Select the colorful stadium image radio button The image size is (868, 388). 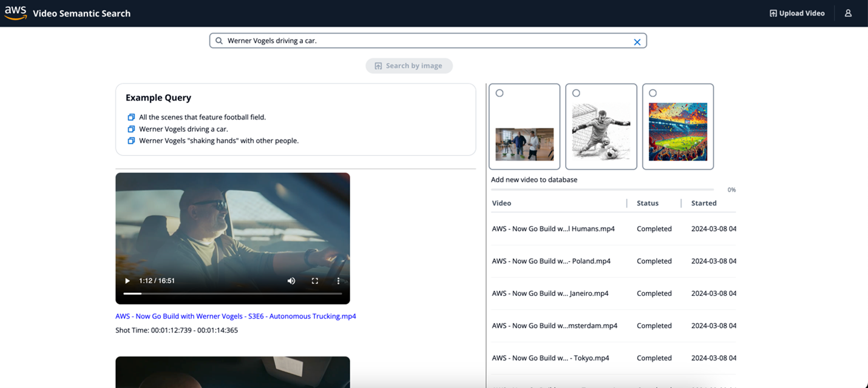coord(653,92)
